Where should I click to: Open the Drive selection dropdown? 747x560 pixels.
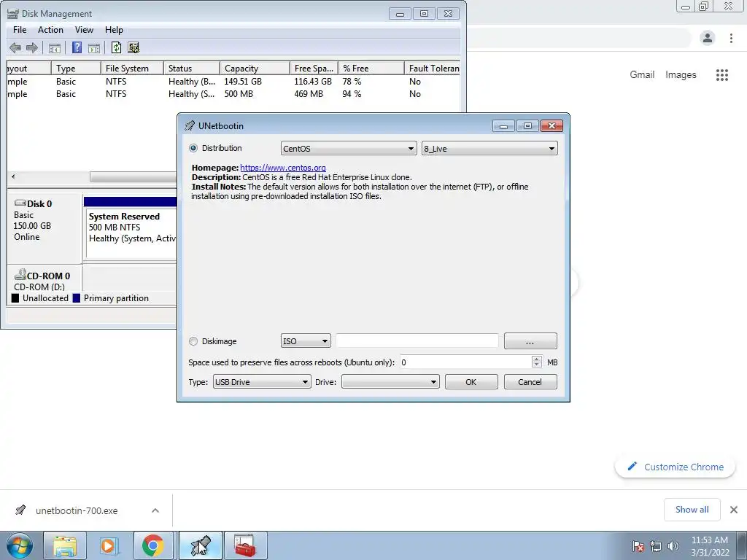(390, 382)
